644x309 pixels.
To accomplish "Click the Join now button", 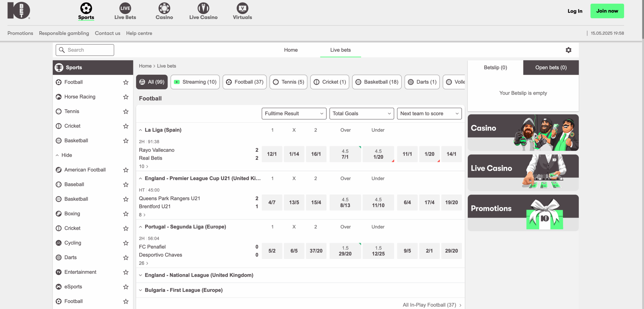I will (x=607, y=11).
